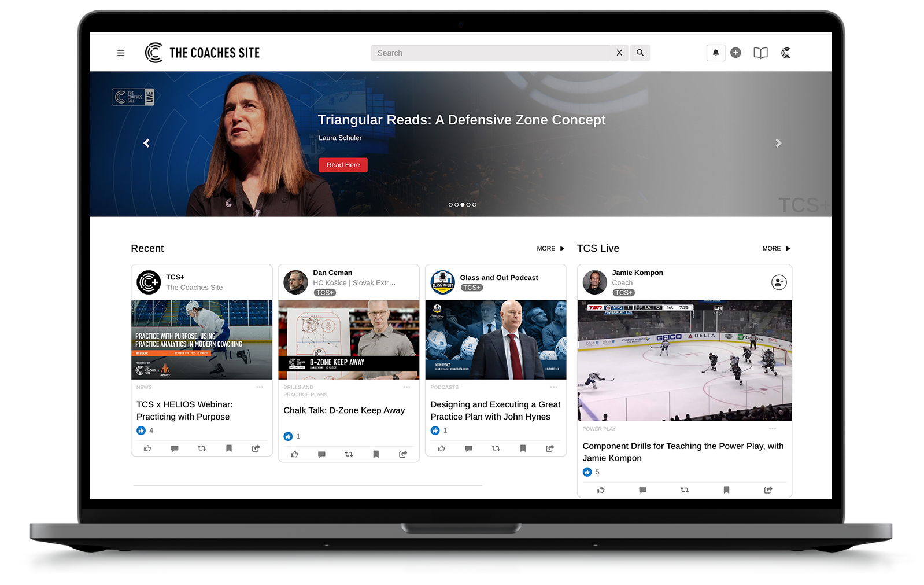Open options dots on John Hynes podcast card

[x=553, y=387]
